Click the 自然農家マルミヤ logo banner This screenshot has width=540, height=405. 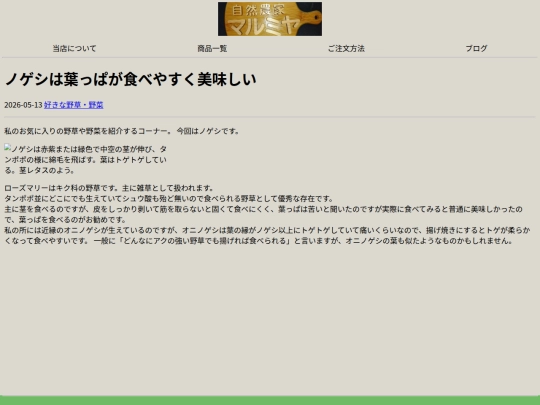270,19
